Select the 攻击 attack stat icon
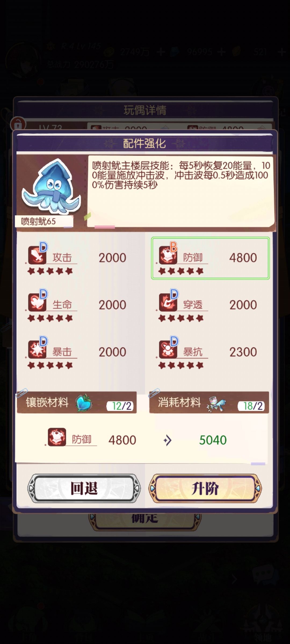 coord(37,255)
